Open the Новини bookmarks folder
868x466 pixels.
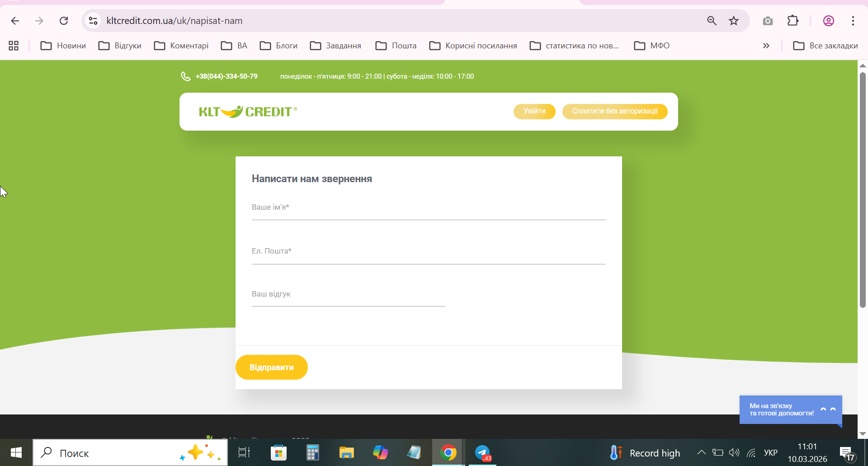coord(63,46)
